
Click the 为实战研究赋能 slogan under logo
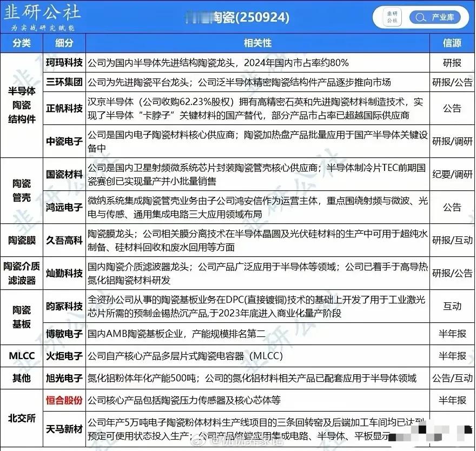click(x=43, y=28)
